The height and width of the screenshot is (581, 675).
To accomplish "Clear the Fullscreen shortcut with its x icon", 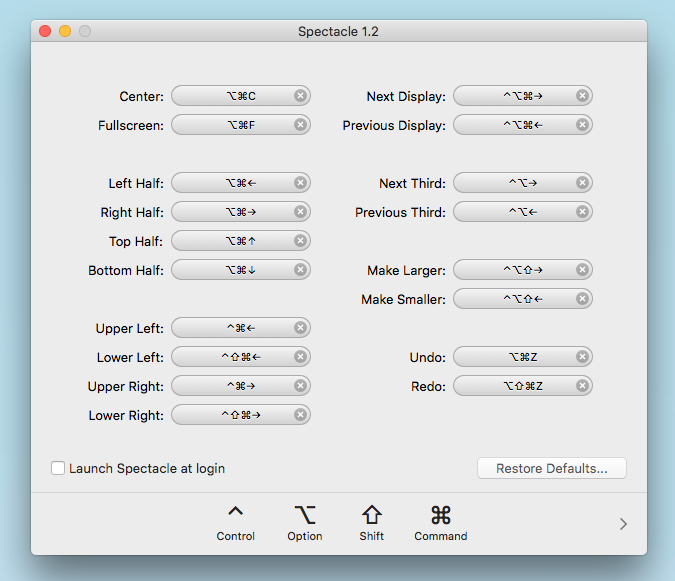I will [300, 125].
